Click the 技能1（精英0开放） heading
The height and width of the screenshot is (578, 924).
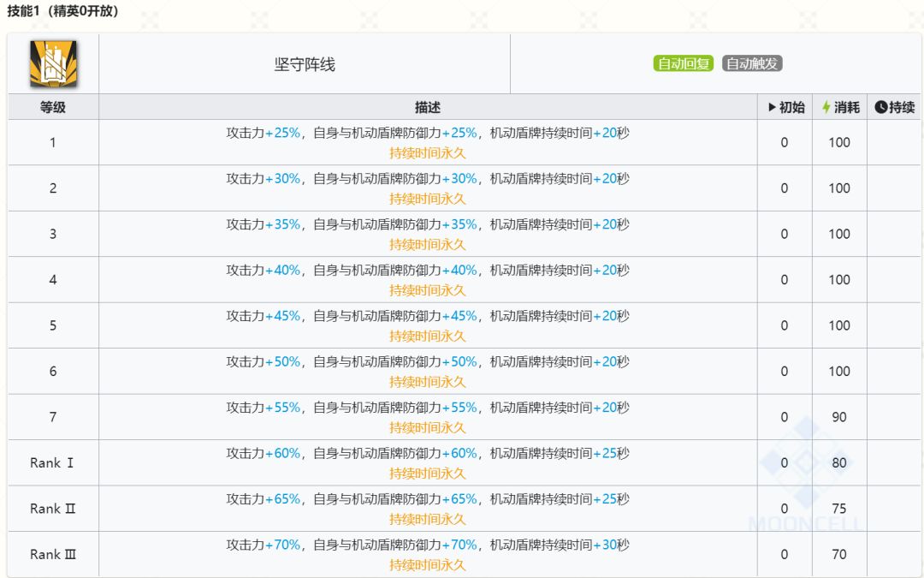[x=63, y=12]
